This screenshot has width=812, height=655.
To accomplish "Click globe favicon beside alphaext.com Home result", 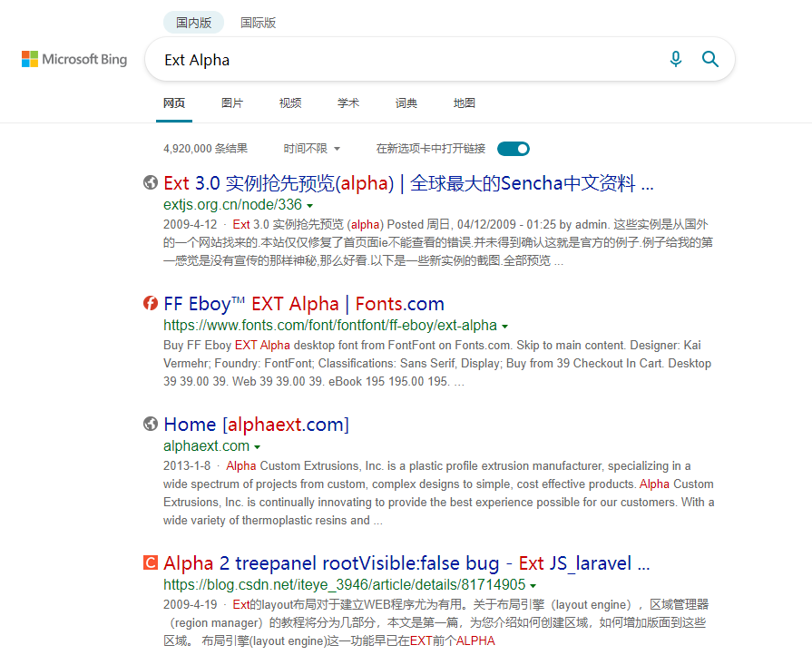I will 151,424.
